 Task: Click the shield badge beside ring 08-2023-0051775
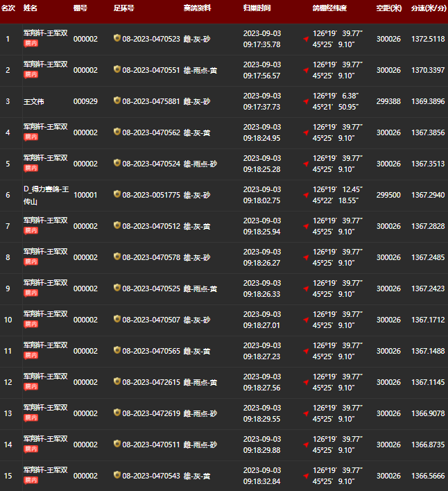(117, 195)
